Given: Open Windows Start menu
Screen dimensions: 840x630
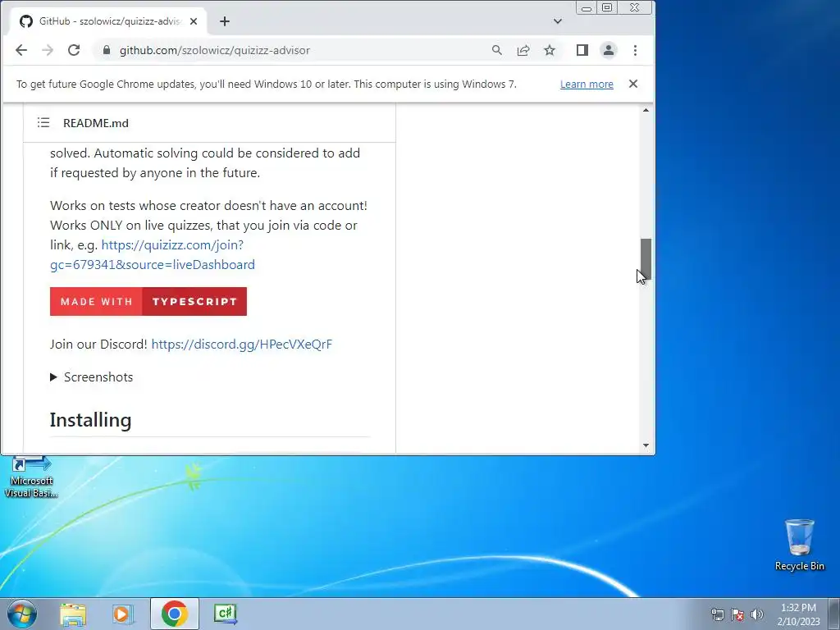Looking at the screenshot, I should [x=22, y=614].
